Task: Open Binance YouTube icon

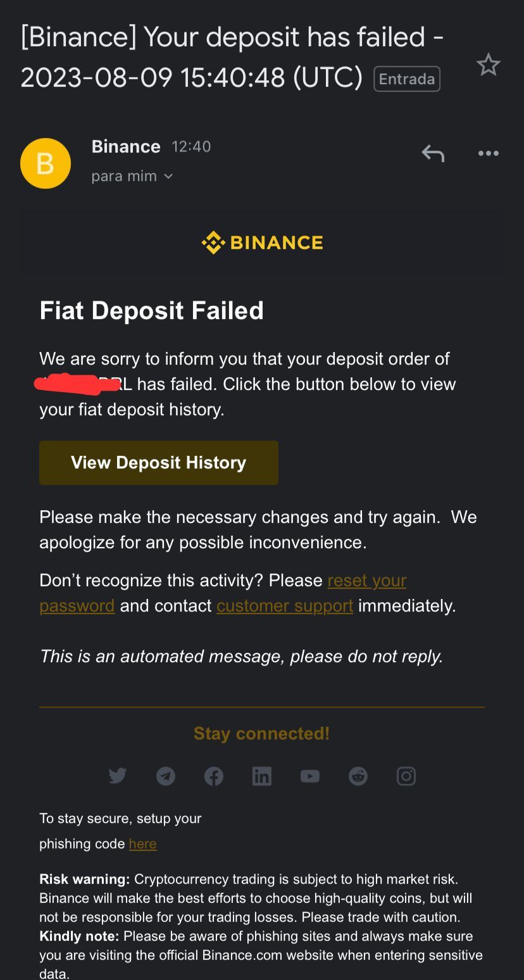Action: click(310, 776)
